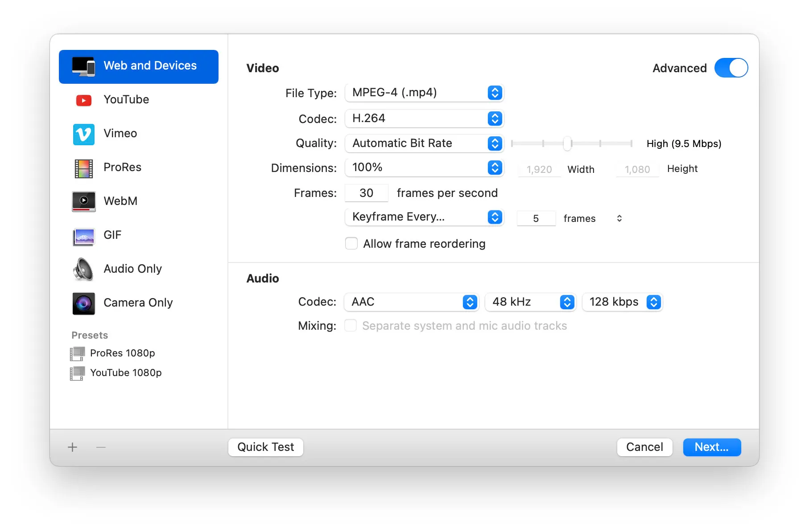Open the WebM export option
Screen dimensions: 809x532
click(83, 201)
